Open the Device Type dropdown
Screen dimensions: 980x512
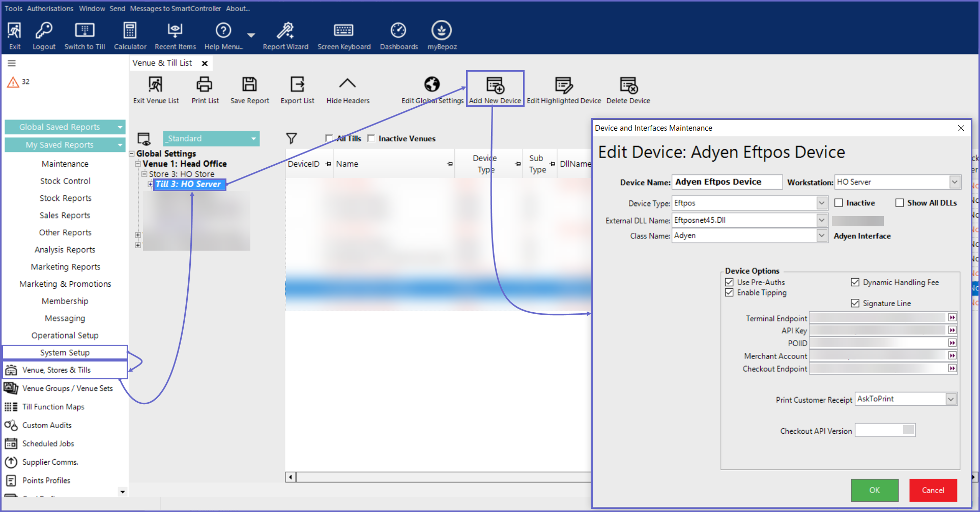click(x=821, y=203)
